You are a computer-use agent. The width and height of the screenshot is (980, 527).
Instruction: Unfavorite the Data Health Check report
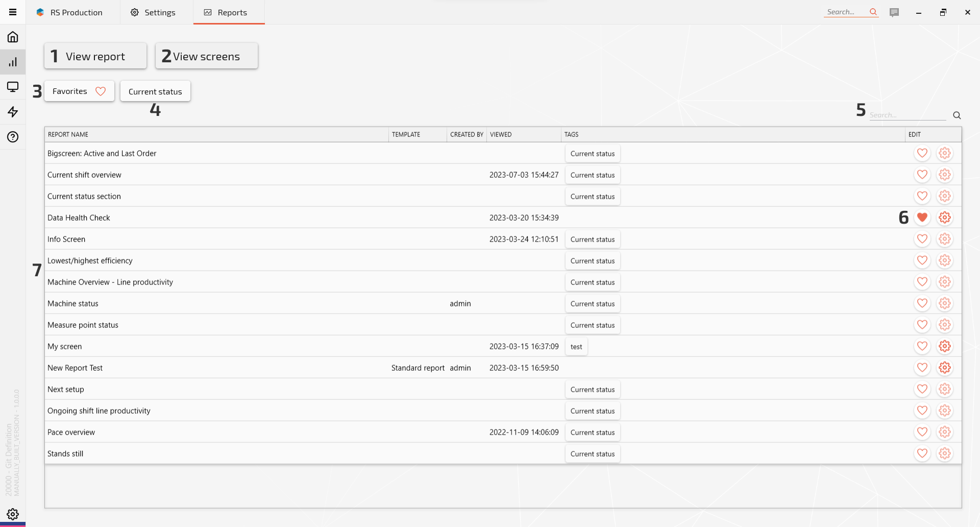[x=922, y=218]
